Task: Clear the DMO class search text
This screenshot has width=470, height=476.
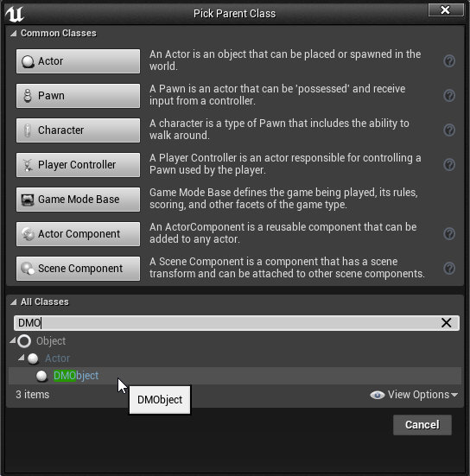Action: [x=446, y=323]
